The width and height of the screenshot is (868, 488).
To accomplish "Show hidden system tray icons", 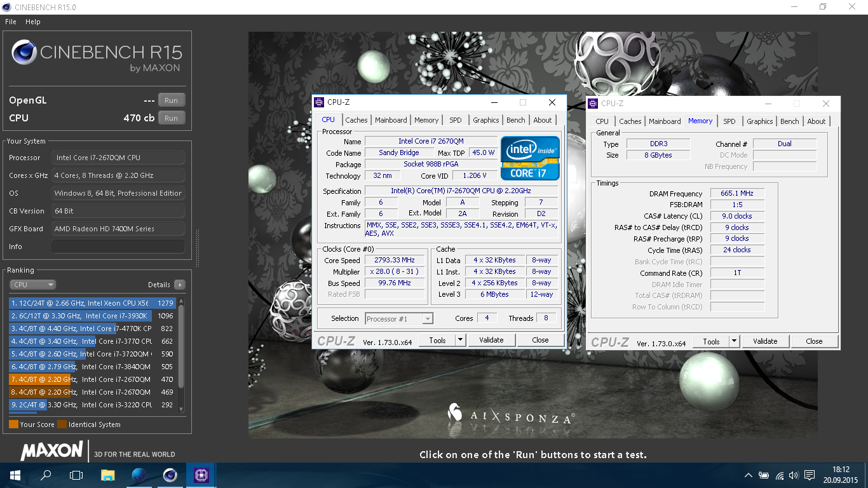I will tap(749, 475).
